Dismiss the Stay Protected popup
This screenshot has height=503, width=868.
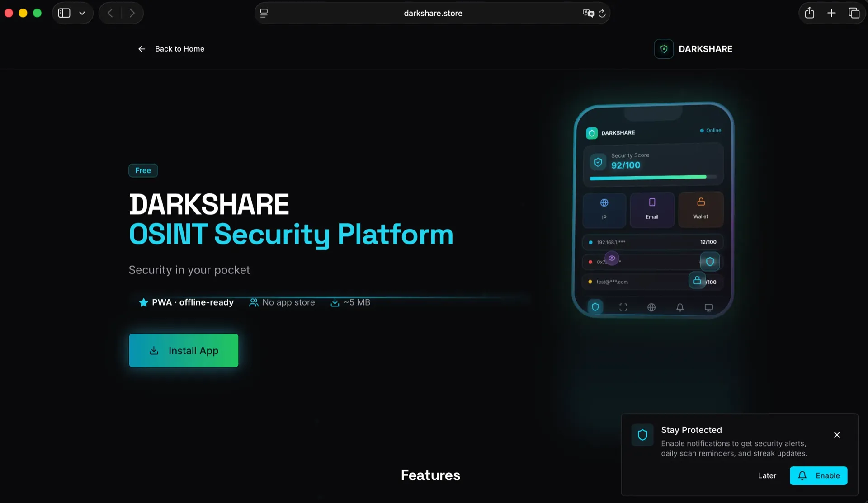(837, 435)
